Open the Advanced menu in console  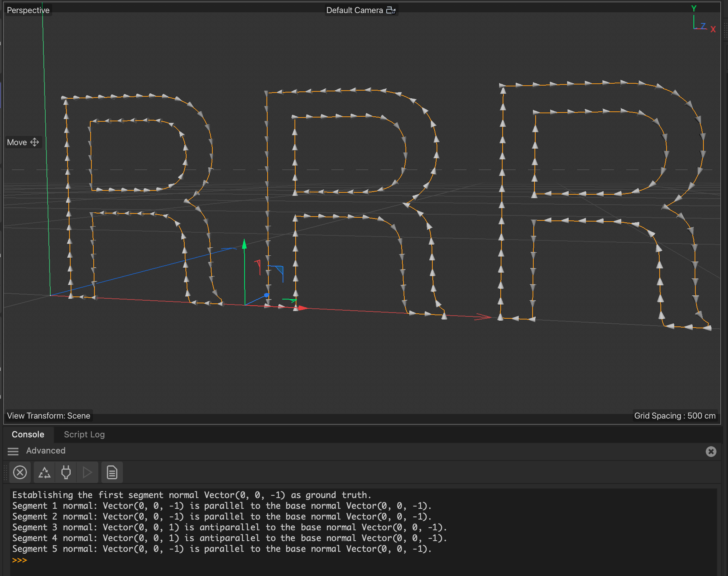click(x=46, y=451)
